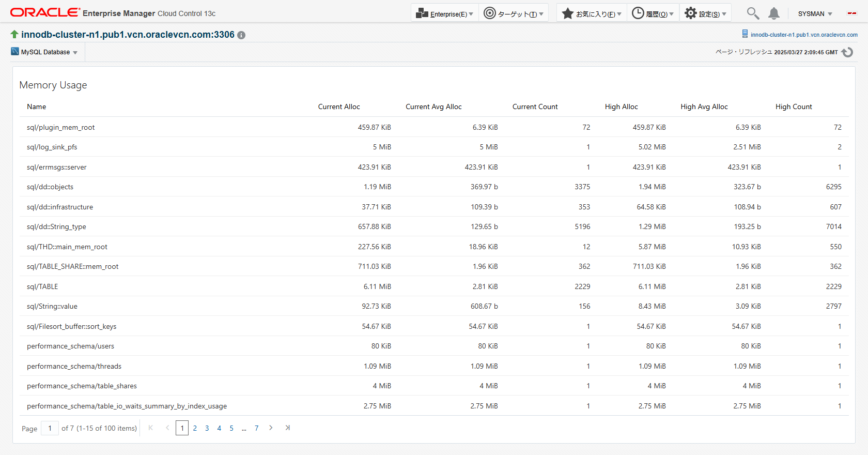Select the sql/TABLE_SHARE::mem_root row name
The height and width of the screenshot is (455, 868).
[x=73, y=267]
